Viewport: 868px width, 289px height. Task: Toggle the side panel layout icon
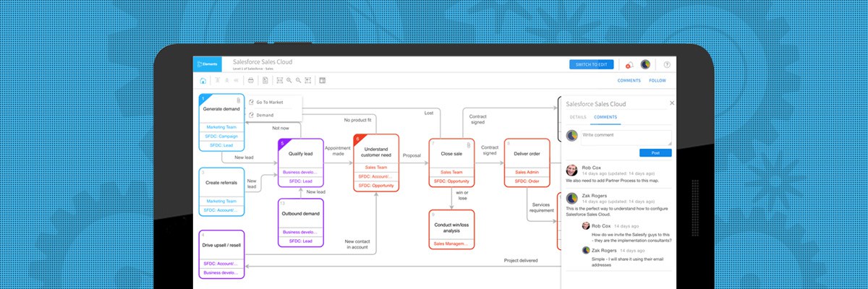323,80
